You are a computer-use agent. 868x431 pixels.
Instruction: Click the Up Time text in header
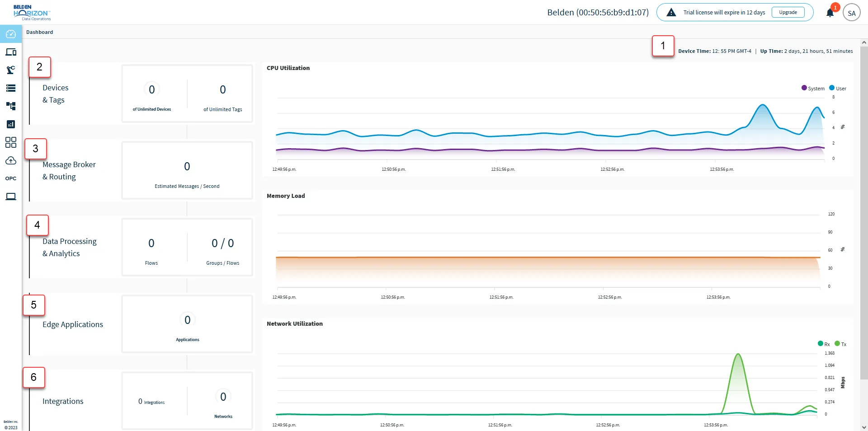tap(807, 51)
